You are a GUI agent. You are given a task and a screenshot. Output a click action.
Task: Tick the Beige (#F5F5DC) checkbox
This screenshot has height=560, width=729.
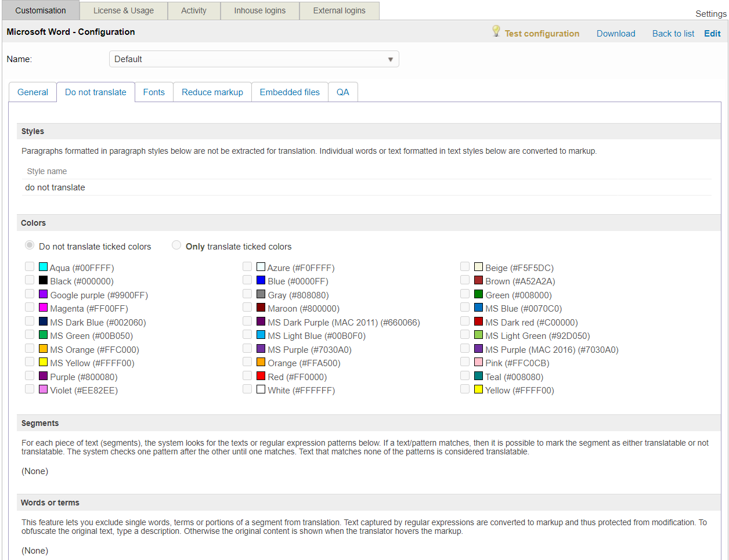465,266
